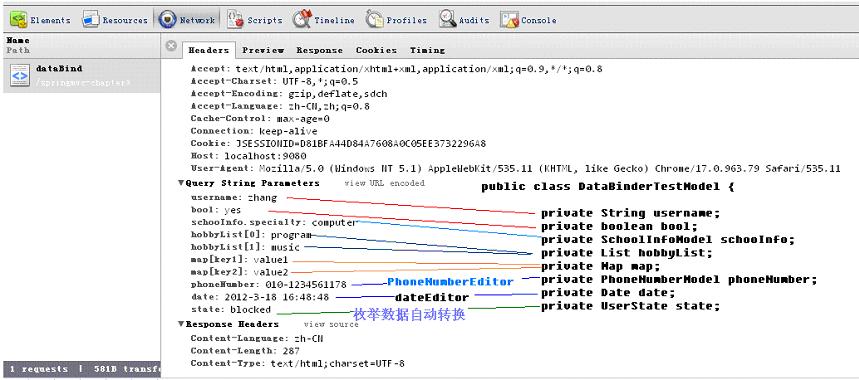Click the map[key2]: value2 parameter
The width and height of the screenshot is (859, 380).
tap(239, 272)
